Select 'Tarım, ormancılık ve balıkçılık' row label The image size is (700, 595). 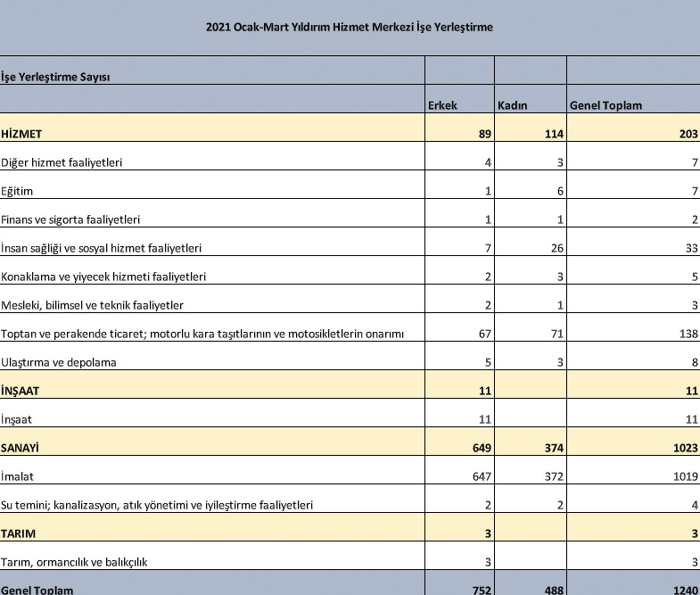(x=76, y=561)
